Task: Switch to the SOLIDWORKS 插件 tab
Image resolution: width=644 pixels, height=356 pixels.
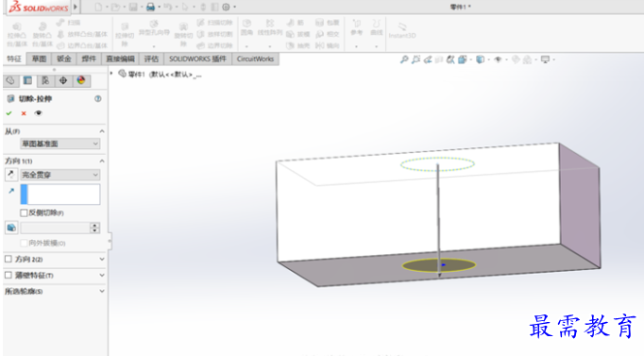Action: coord(197,59)
